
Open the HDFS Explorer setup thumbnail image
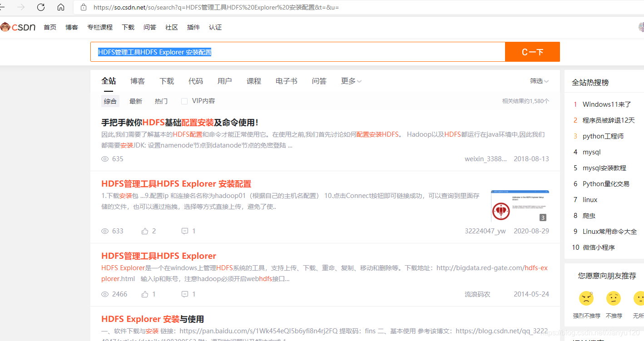point(520,206)
